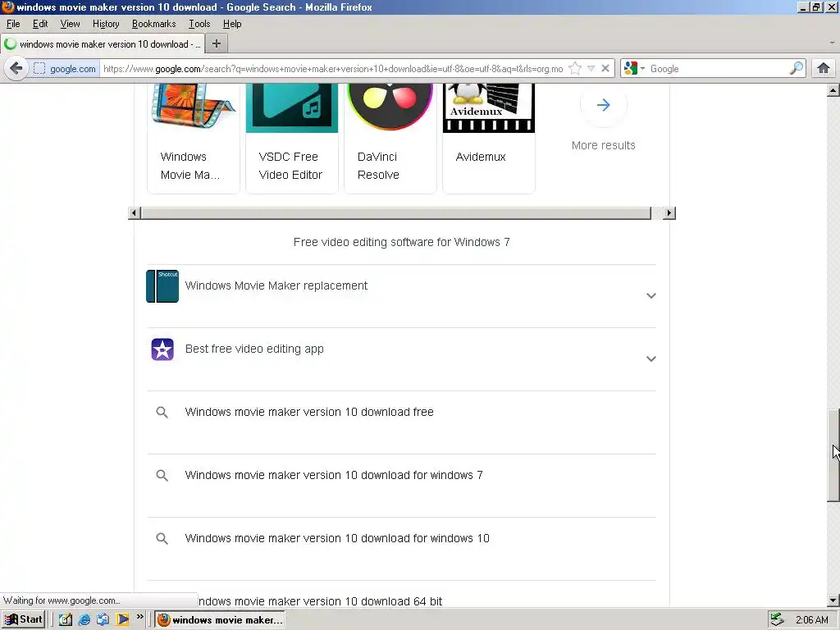This screenshot has width=840, height=630.
Task: Open the History menu
Action: (106, 24)
